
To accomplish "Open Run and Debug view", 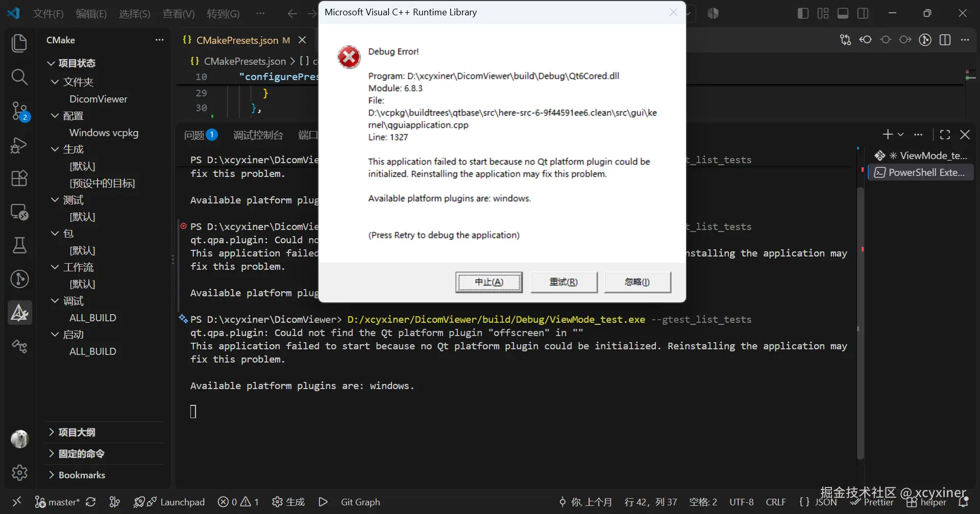I will (x=19, y=145).
